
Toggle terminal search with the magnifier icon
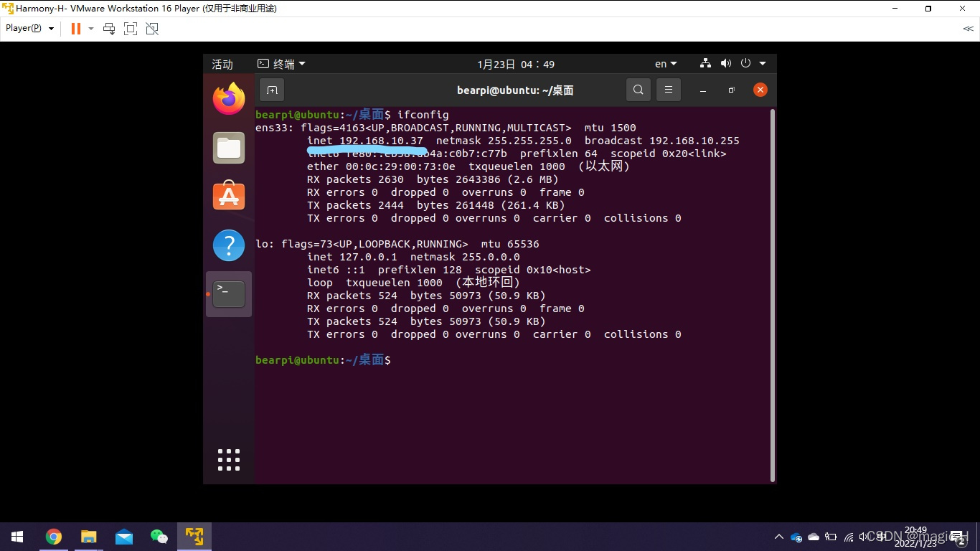click(x=638, y=90)
